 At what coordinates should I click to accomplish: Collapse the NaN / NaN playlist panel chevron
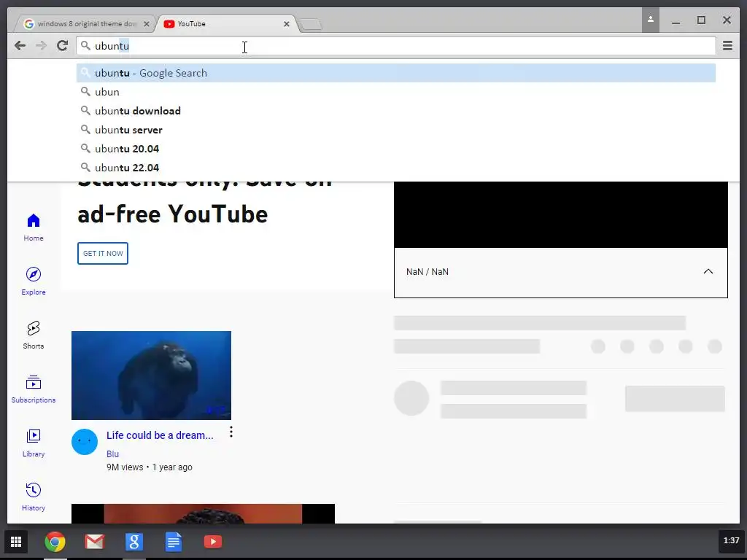tap(708, 271)
